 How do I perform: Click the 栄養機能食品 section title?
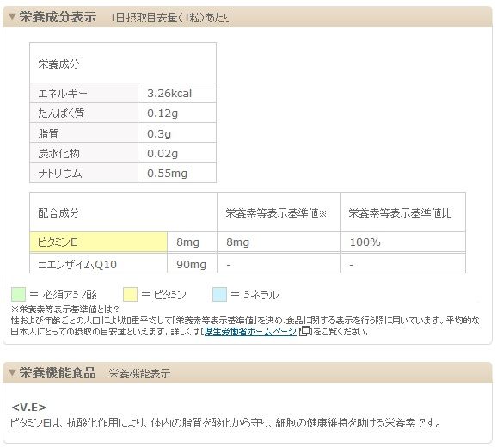click(x=58, y=373)
